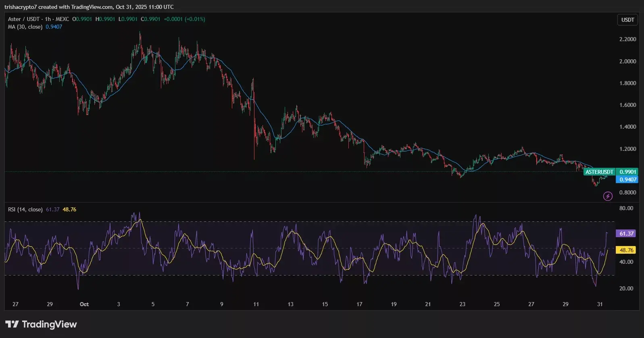Click the 20.00 level on RSI scale
This screenshot has height=338, width=644.
[x=626, y=288]
